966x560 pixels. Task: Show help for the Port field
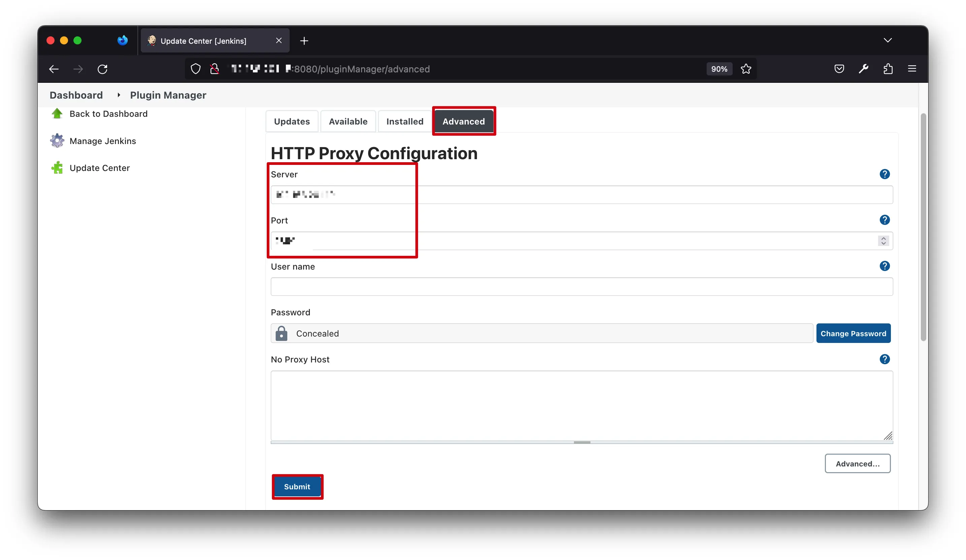[x=884, y=220]
